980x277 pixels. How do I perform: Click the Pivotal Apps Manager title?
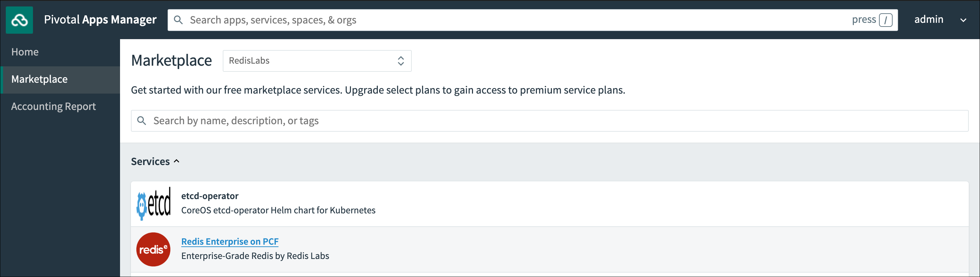(x=100, y=20)
